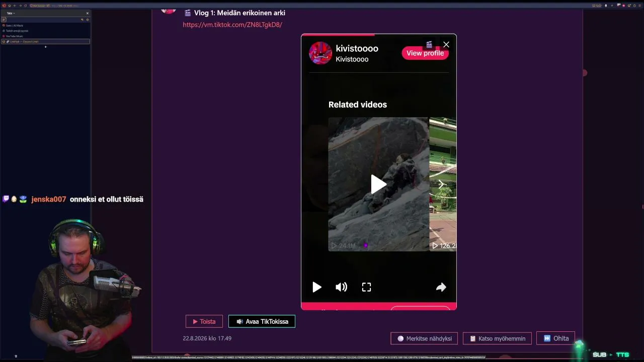The width and height of the screenshot is (644, 362).
Task: Select the Twitch emoji tab
Action: [45, 31]
